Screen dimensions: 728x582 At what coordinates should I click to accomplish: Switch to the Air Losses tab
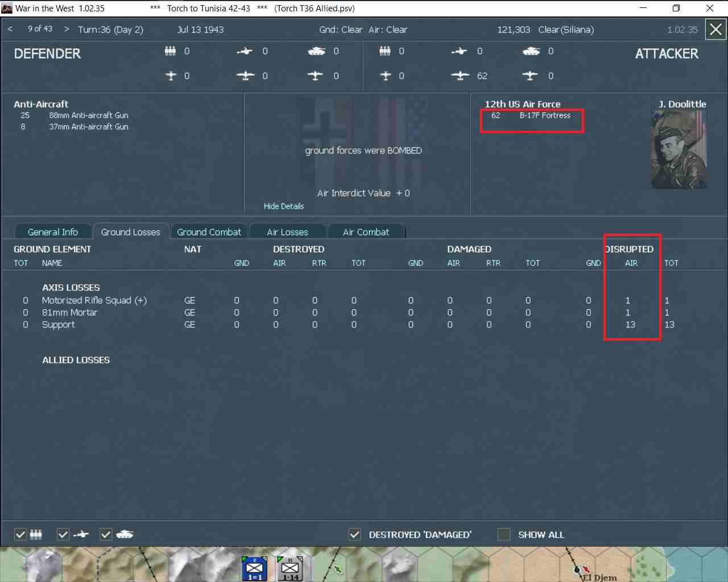click(288, 232)
